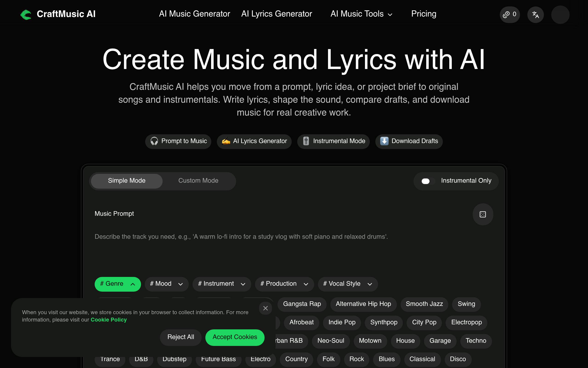Open the user profile avatar
The image size is (588, 368).
(560, 14)
